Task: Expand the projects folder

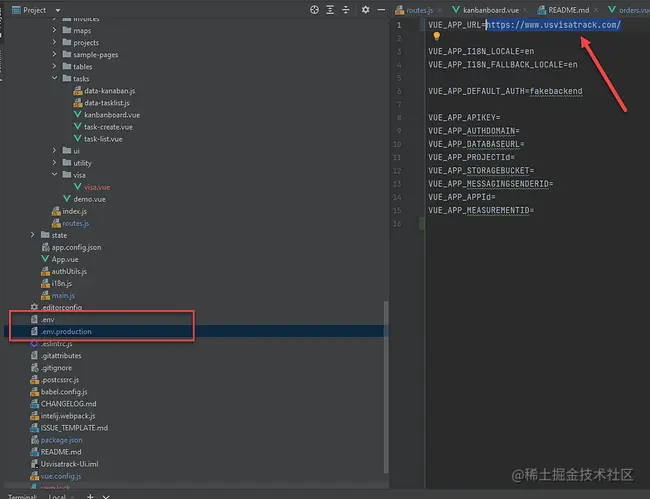Action: 54,42
